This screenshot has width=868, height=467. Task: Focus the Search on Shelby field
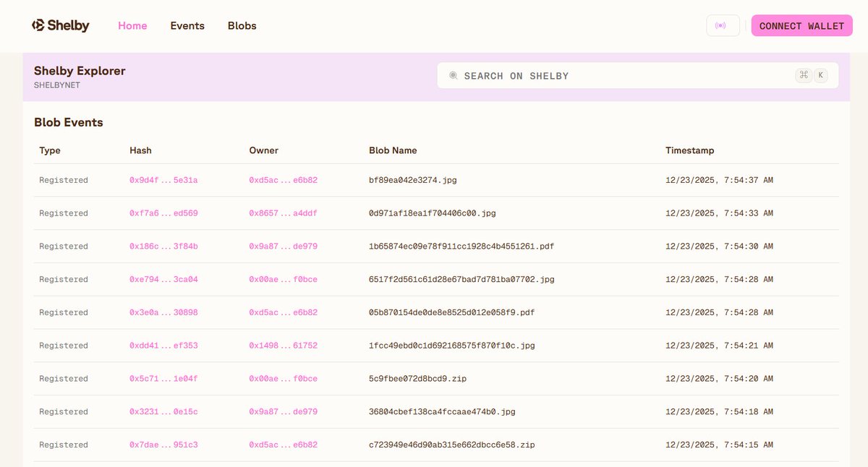click(638, 75)
